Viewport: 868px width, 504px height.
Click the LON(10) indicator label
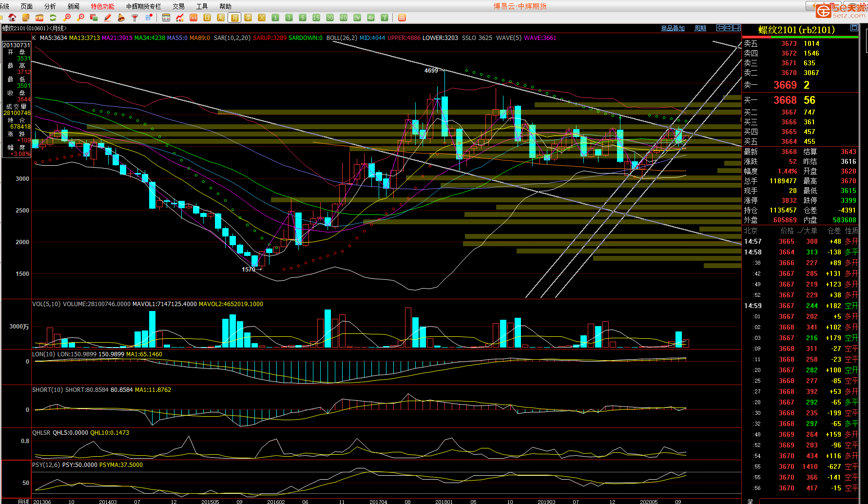[44, 354]
